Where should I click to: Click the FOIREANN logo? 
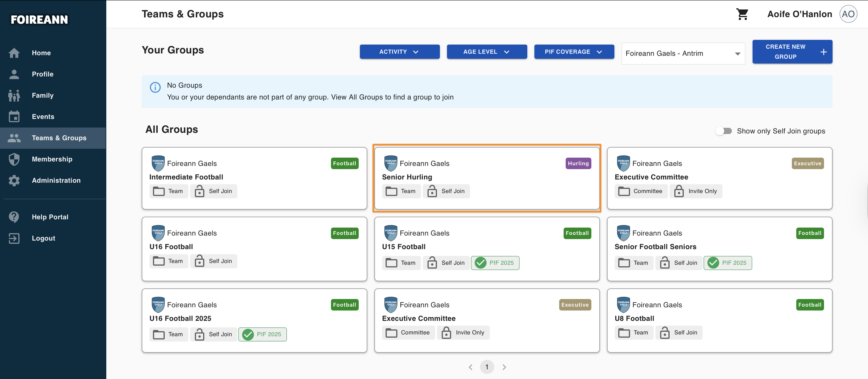(x=40, y=19)
